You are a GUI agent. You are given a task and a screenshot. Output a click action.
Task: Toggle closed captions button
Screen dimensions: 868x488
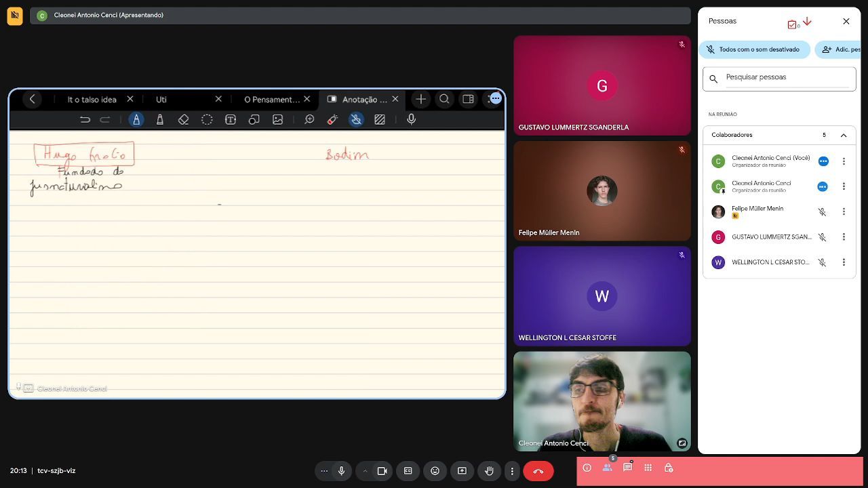coord(408,471)
